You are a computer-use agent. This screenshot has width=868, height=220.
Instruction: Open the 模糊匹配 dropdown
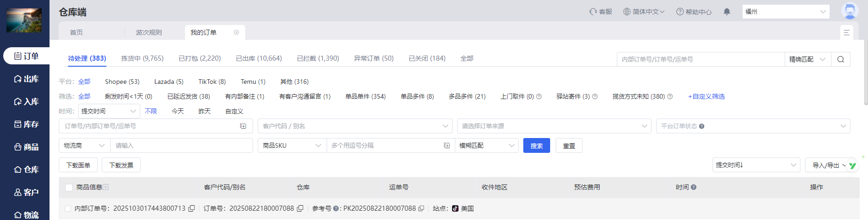click(x=487, y=145)
